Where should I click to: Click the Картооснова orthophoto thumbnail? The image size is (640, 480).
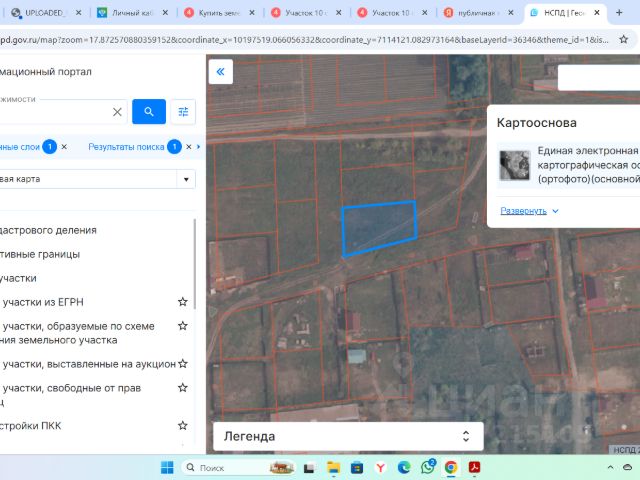[515, 165]
